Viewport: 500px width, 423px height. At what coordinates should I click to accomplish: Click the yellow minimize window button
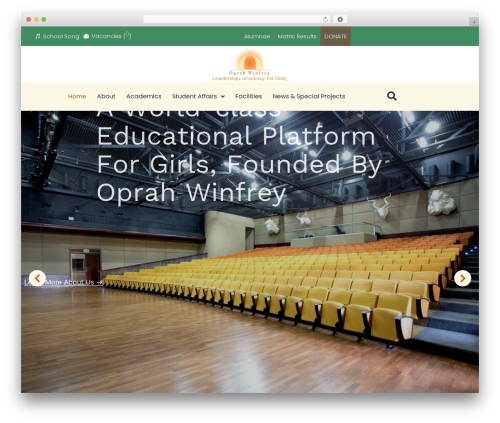[x=36, y=19]
